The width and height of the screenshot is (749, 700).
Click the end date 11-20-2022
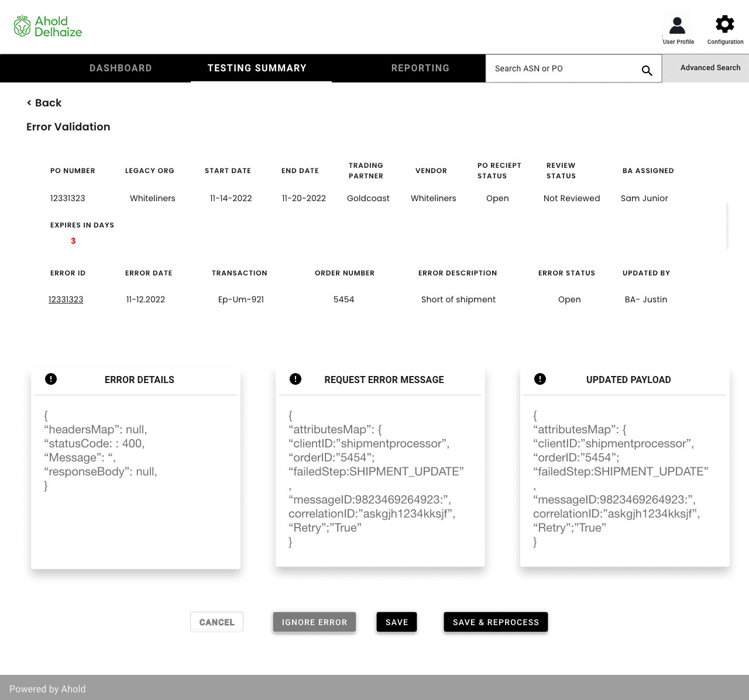coord(304,198)
